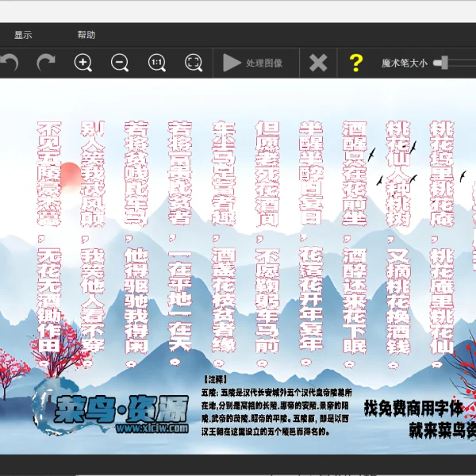Click the www.xlciw.com URL text
Viewport: 476px width, 476px height.
pyautogui.click(x=152, y=428)
